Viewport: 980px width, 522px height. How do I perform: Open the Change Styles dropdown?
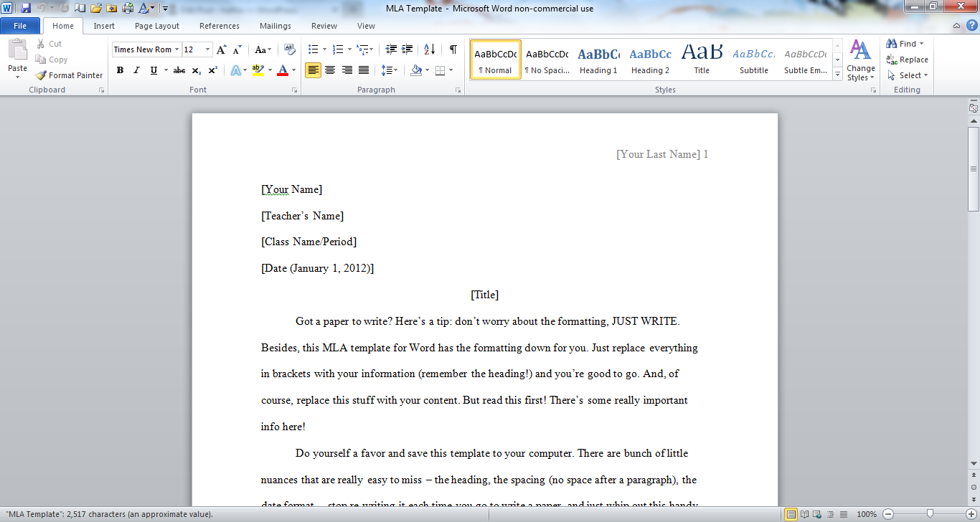point(860,61)
